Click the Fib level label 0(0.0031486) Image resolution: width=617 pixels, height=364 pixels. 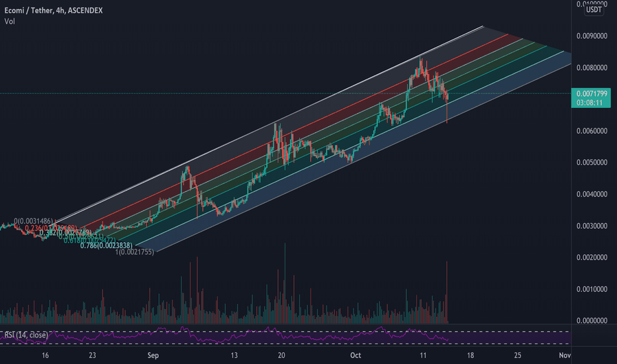click(x=33, y=221)
